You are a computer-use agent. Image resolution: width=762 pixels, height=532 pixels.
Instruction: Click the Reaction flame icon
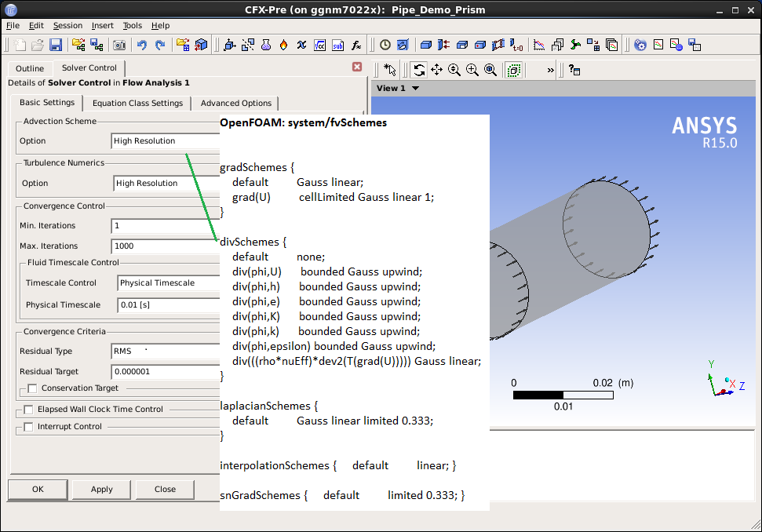[284, 46]
